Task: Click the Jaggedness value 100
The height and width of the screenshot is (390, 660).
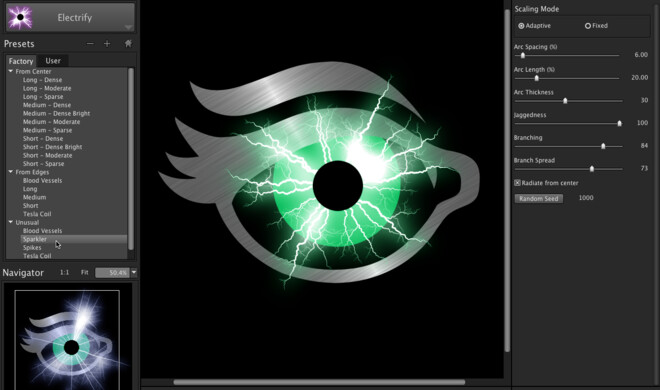Action: coord(642,123)
